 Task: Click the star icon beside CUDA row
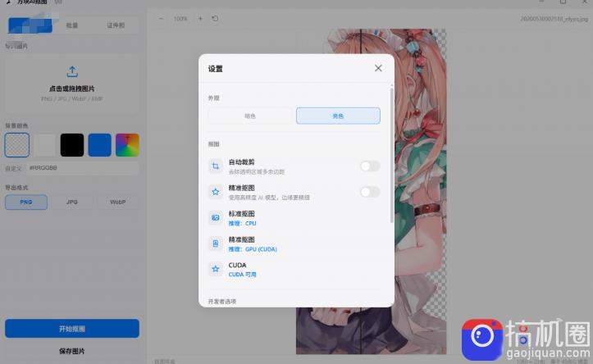click(x=216, y=269)
